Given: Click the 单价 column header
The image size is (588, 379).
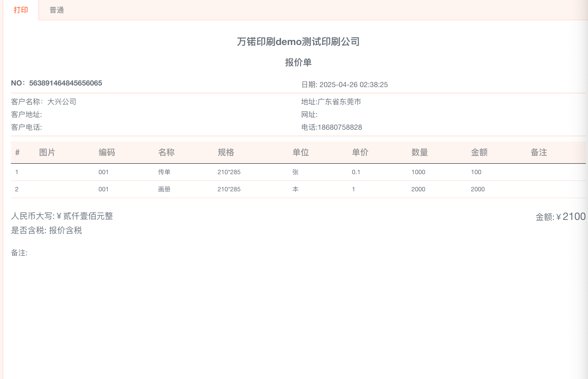Looking at the screenshot, I should pos(360,152).
